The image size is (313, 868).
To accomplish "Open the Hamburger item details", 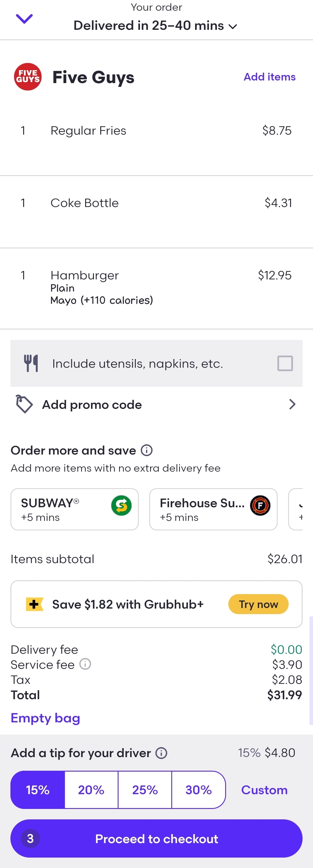I will coord(156,288).
